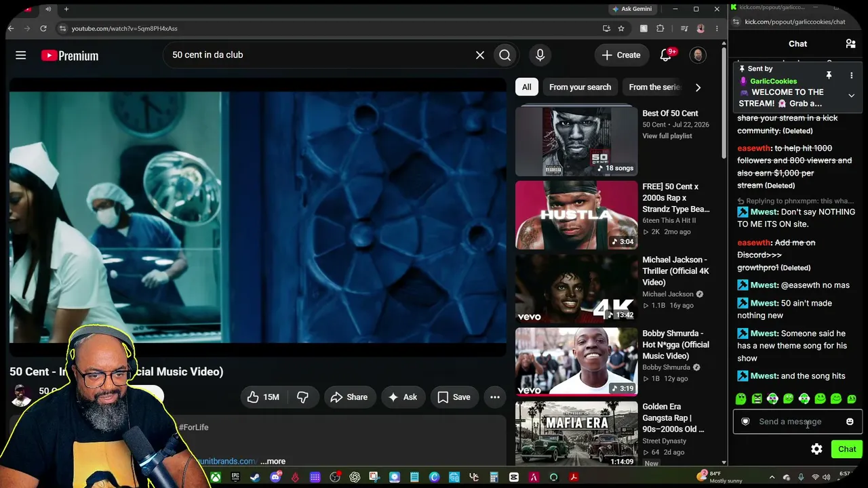
Task: Run the YouTube search with magnifier button
Action: point(505,55)
